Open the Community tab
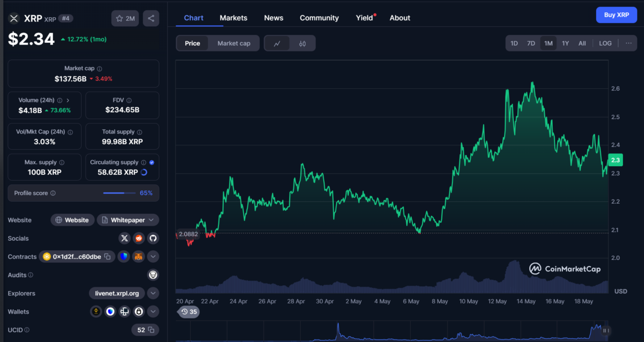The image size is (644, 342). [x=319, y=18]
